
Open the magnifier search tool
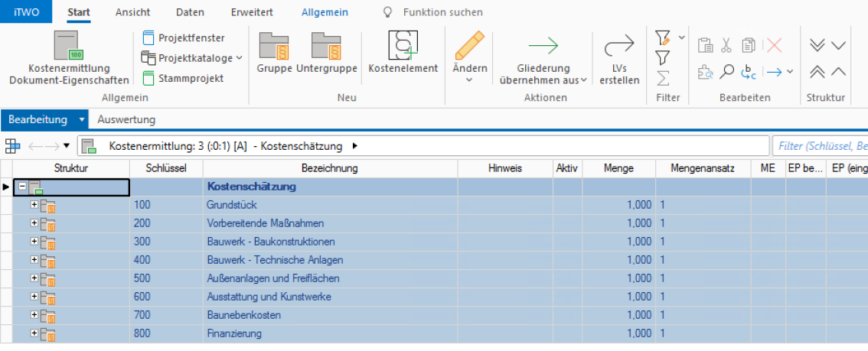point(727,72)
